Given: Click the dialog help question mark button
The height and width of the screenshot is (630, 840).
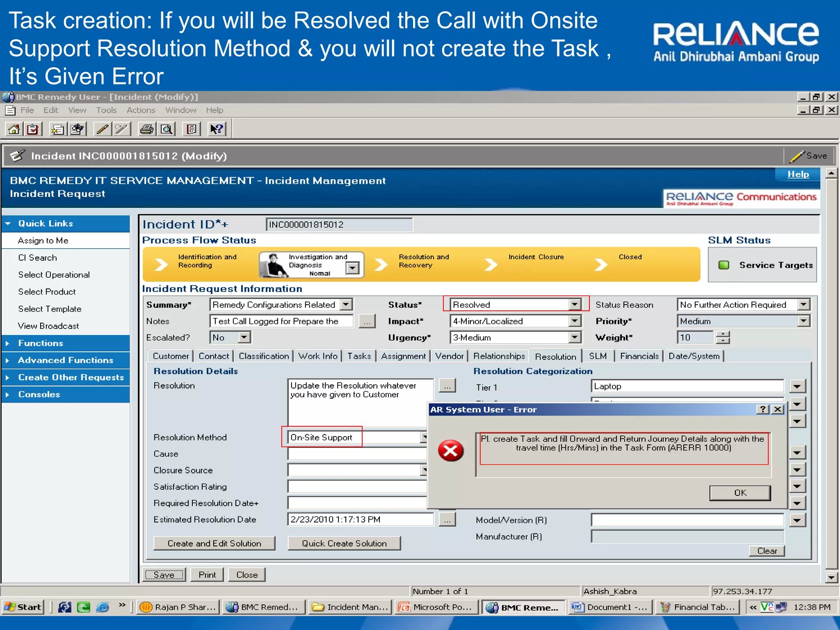Looking at the screenshot, I should (762, 409).
